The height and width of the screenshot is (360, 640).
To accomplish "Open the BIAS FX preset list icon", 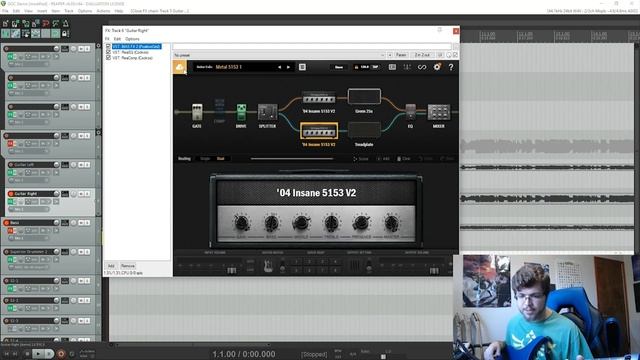I will (x=302, y=67).
